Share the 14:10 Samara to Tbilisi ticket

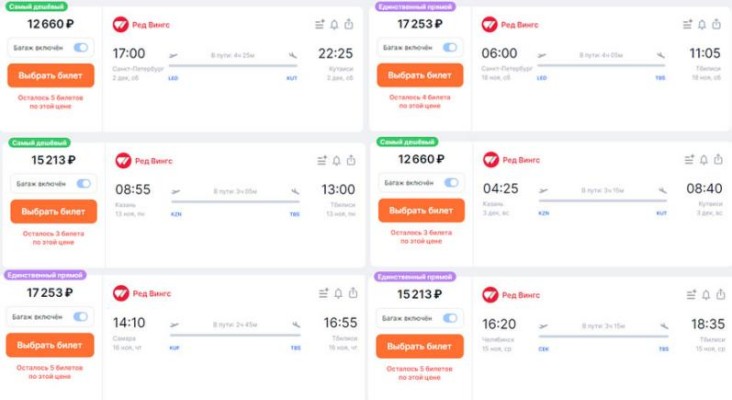350,293
